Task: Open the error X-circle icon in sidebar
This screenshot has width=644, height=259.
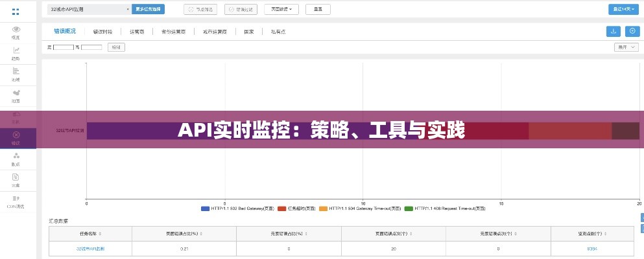Action: pyautogui.click(x=16, y=135)
